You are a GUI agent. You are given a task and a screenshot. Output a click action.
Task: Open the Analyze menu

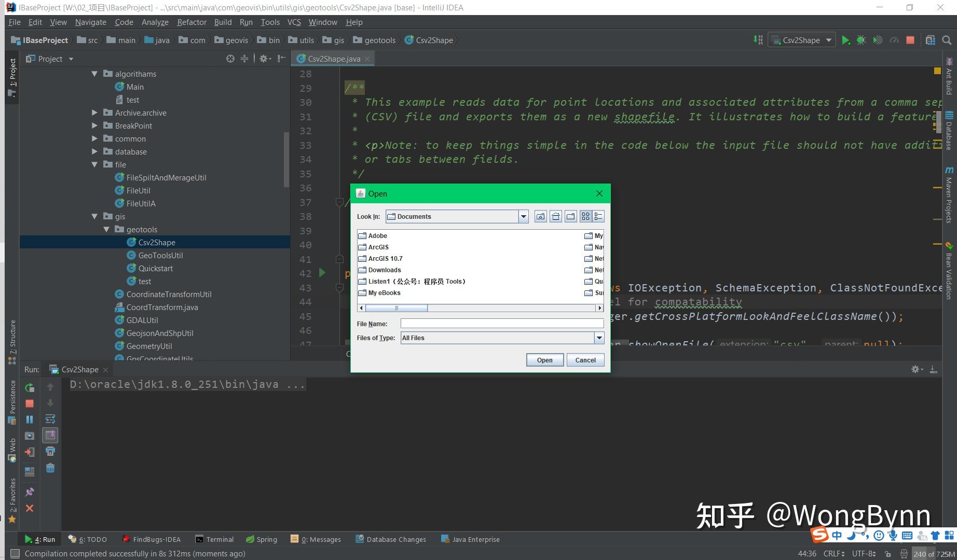[155, 22]
